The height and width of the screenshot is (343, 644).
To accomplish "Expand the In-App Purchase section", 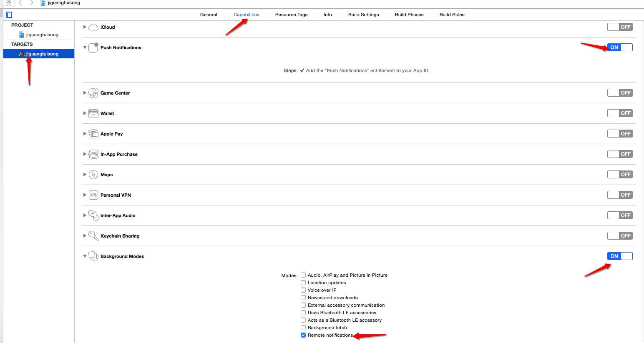I will click(85, 154).
